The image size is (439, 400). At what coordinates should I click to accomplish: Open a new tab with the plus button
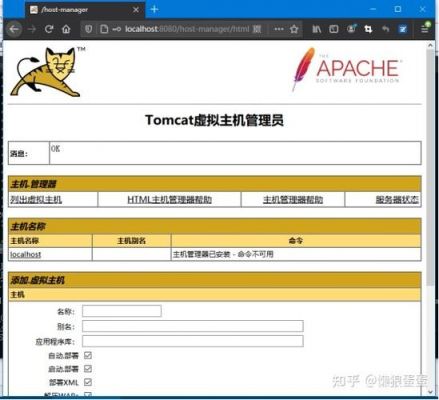click(x=154, y=9)
